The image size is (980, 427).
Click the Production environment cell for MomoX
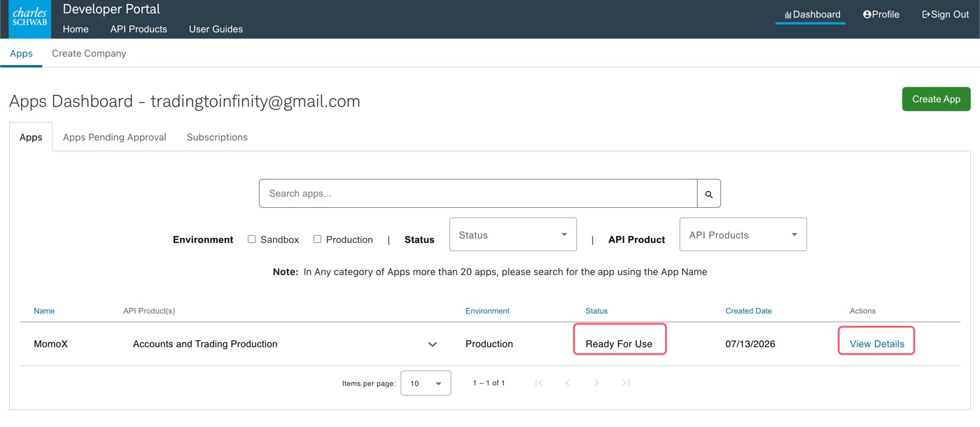(489, 344)
